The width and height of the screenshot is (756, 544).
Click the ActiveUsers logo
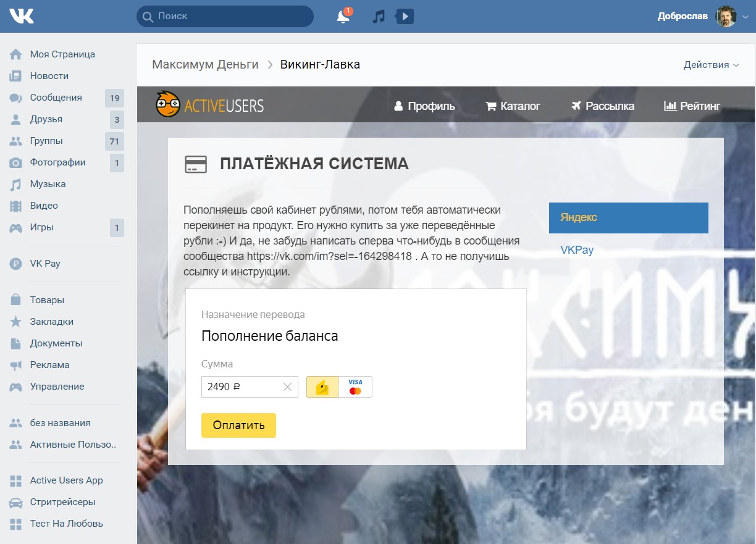209,105
